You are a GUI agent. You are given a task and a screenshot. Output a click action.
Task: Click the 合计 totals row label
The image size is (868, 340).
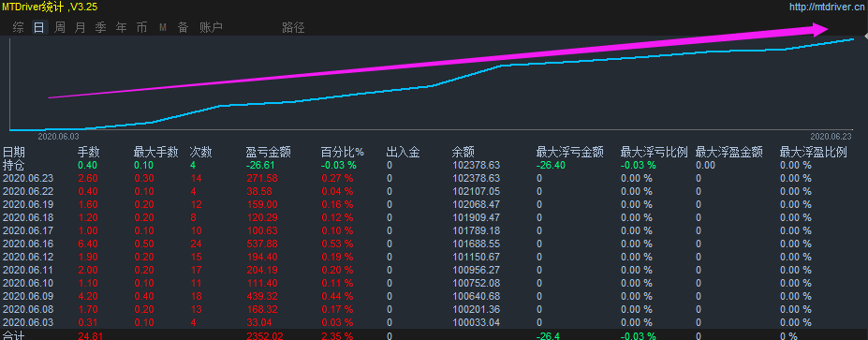tap(14, 335)
